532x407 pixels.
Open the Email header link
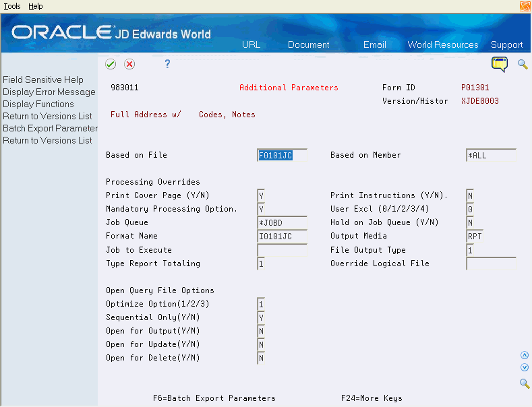(x=375, y=44)
